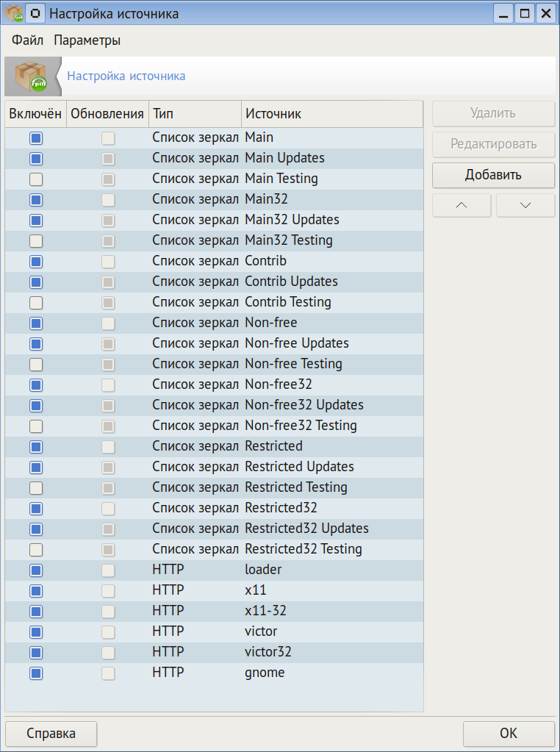560x752 pixels.
Task: Click the Обновления column header
Action: (x=107, y=114)
